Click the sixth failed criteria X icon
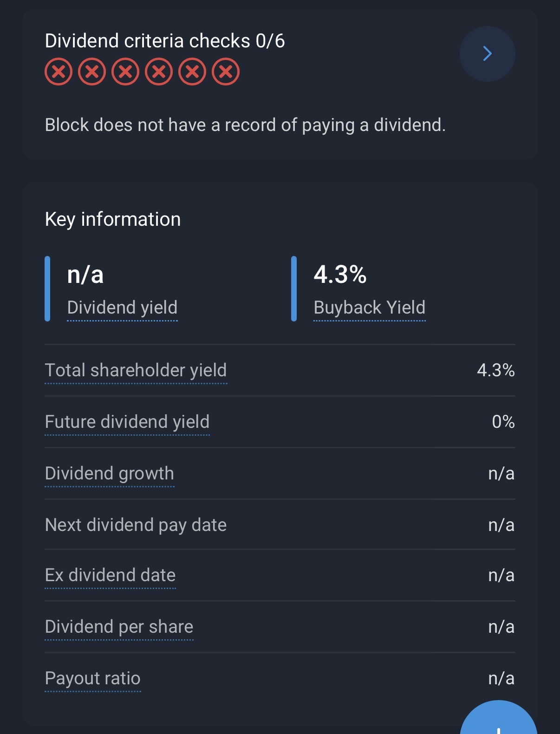The height and width of the screenshot is (734, 560). pyautogui.click(x=226, y=72)
